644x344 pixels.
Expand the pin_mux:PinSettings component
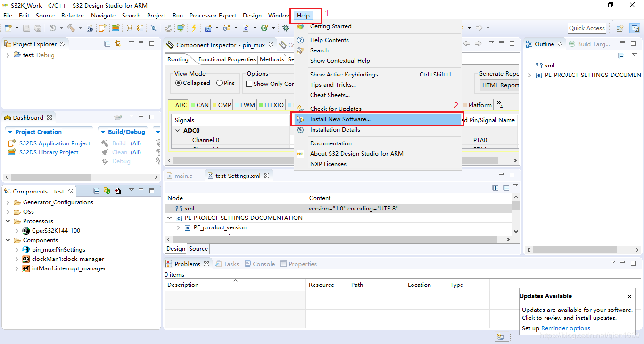pos(17,250)
